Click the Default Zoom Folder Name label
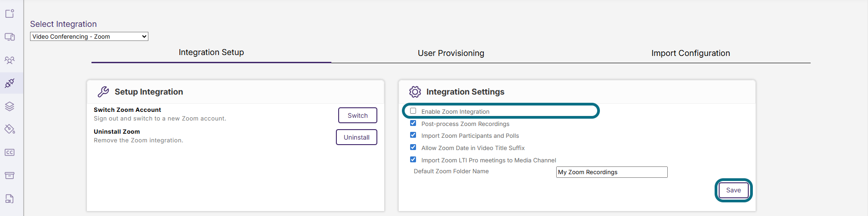 [451, 171]
